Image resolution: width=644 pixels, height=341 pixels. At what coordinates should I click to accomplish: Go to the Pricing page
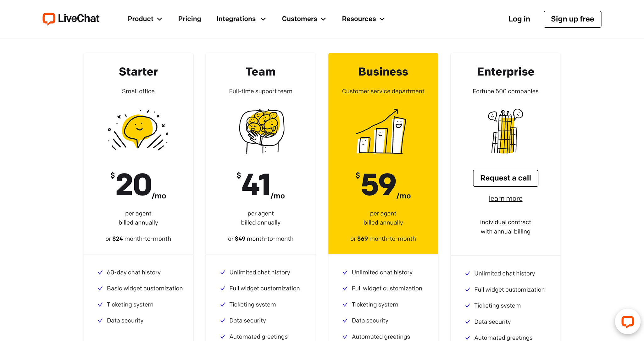coord(190,19)
